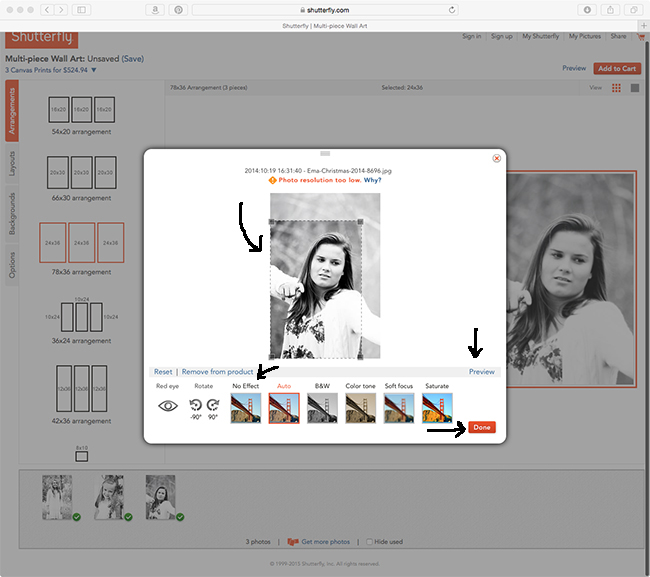Select second photo in tray
The height and width of the screenshot is (577, 650).
(109, 497)
